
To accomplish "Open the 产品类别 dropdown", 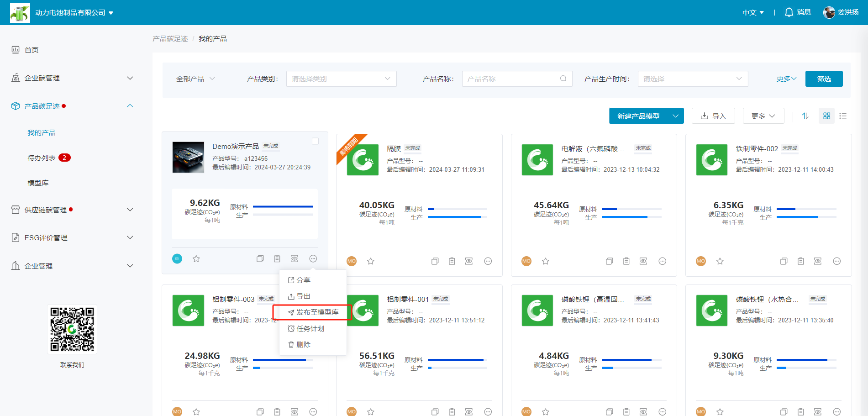I will [341, 79].
